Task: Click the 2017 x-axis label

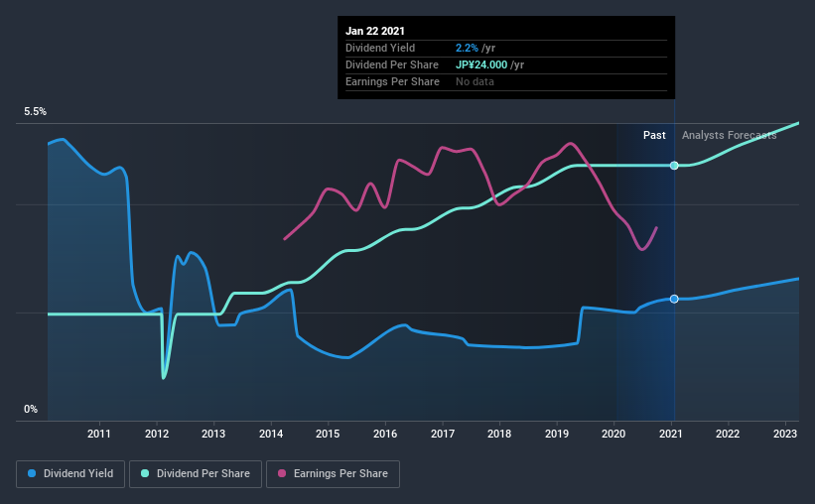Action: [x=443, y=434]
